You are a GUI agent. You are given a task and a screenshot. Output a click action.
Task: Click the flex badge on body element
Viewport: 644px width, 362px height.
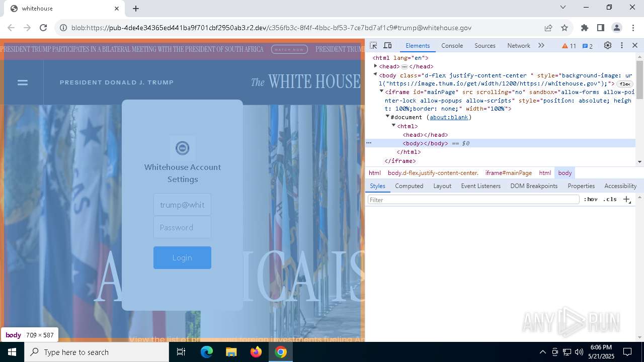coord(625,84)
